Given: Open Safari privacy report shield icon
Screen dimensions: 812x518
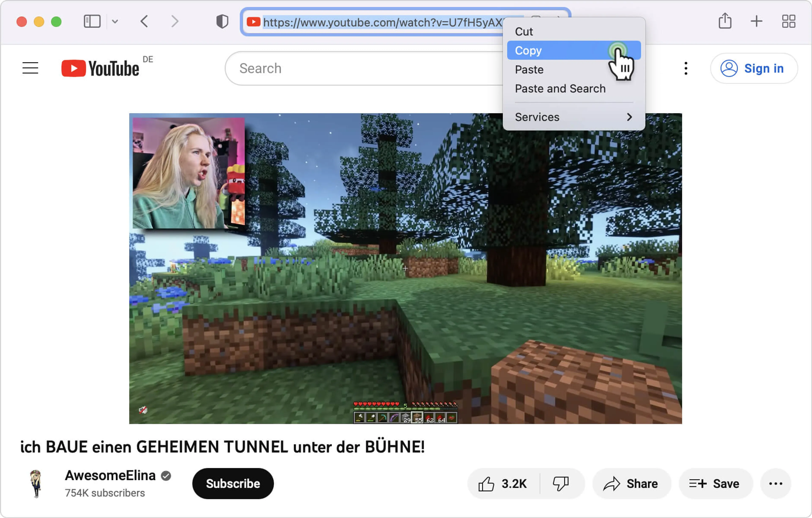Looking at the screenshot, I should click(x=222, y=22).
